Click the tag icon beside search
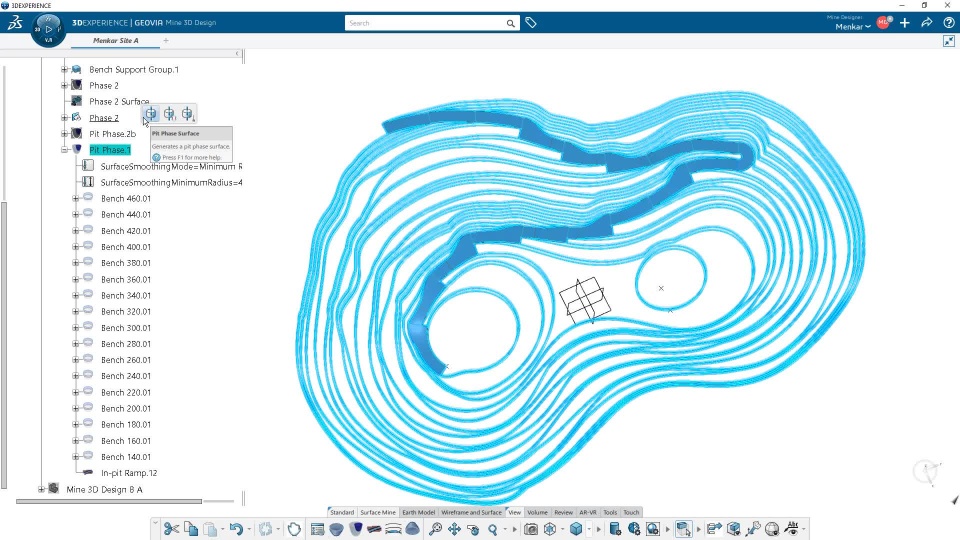Screen dimensions: 960x540 coord(531,23)
